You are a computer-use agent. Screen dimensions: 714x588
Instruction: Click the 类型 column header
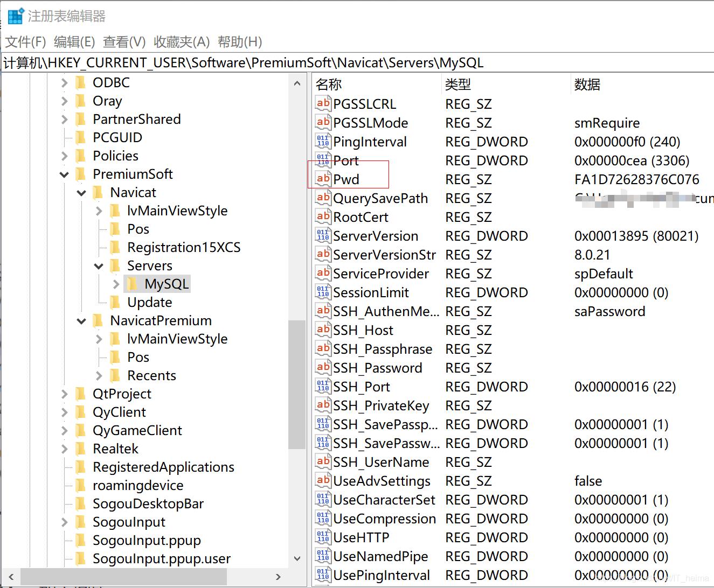(458, 85)
